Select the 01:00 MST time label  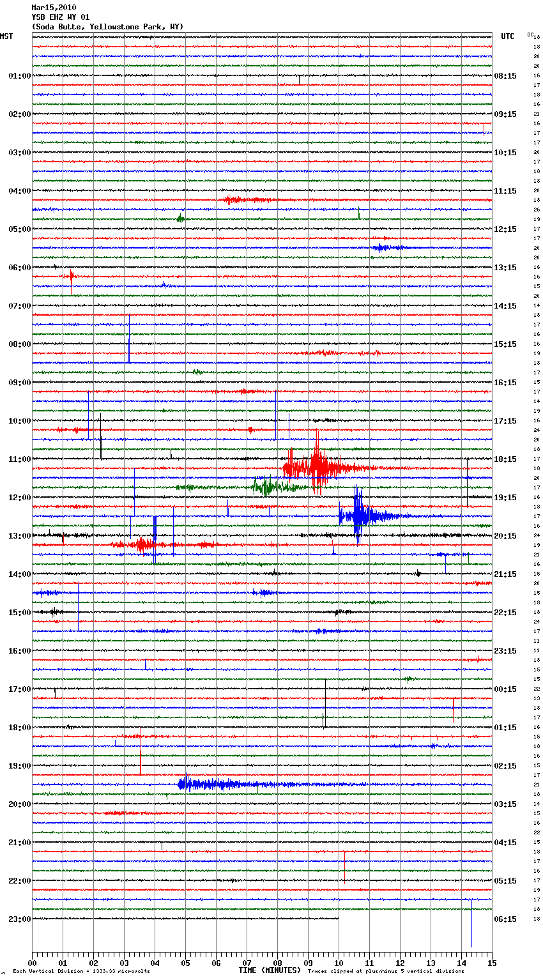20,76
